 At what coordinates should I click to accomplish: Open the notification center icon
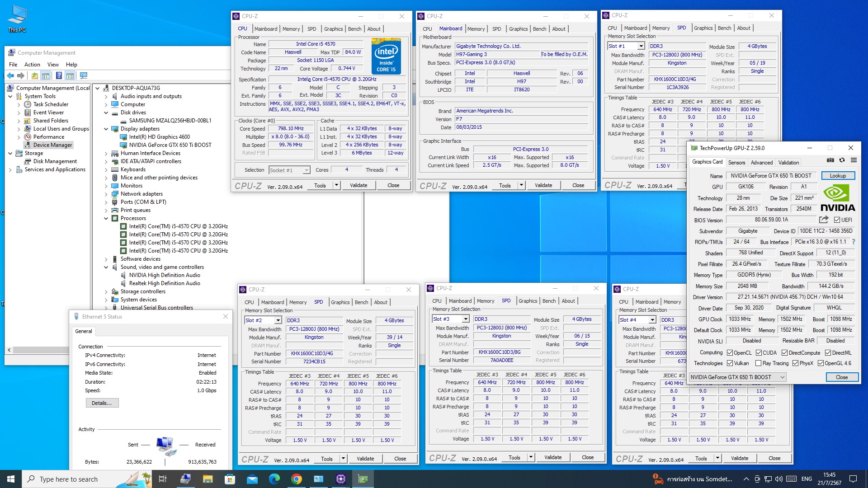tap(853, 479)
